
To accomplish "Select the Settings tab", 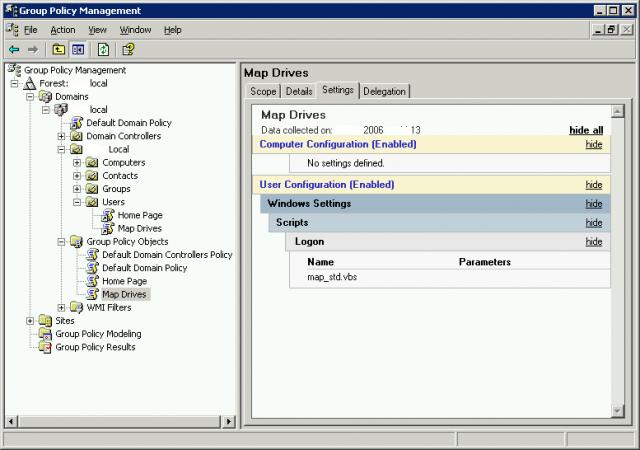I will point(338,90).
